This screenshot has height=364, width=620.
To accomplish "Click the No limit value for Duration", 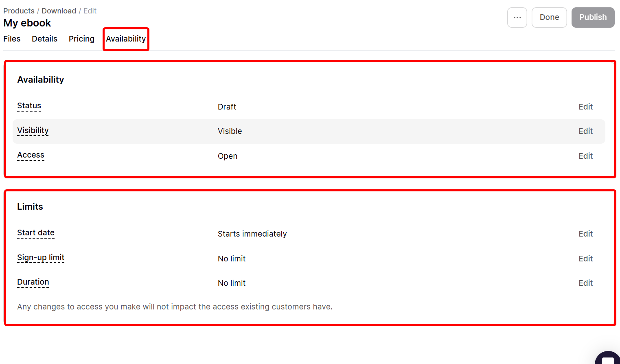I will pyautogui.click(x=232, y=283).
